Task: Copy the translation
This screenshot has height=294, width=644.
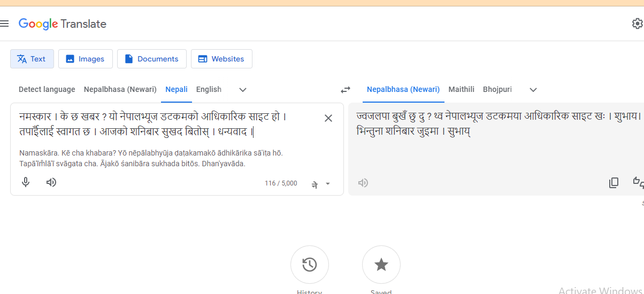Action: point(614,183)
